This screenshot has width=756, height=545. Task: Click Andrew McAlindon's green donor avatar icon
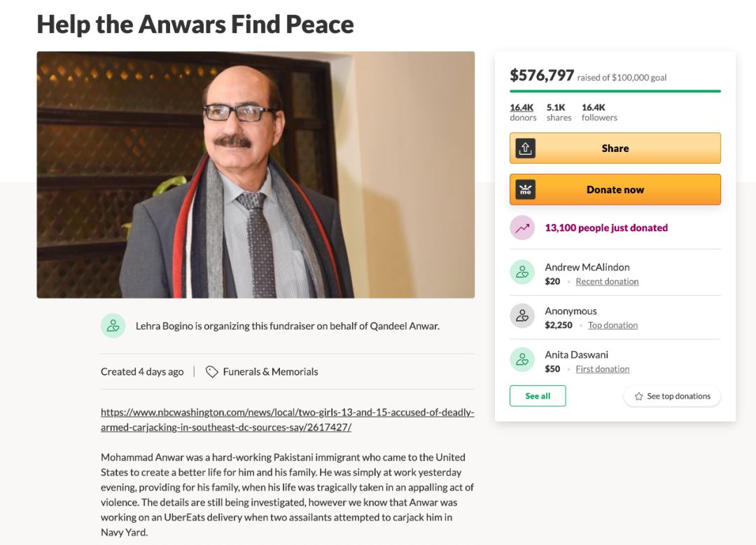click(522, 272)
